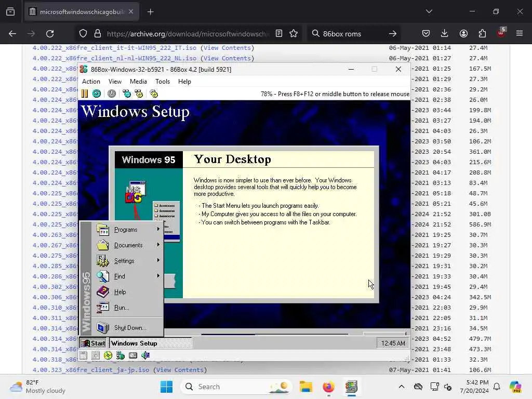Click the Windows 11 taskbar Search box
532x399 pixels.
[x=236, y=387]
